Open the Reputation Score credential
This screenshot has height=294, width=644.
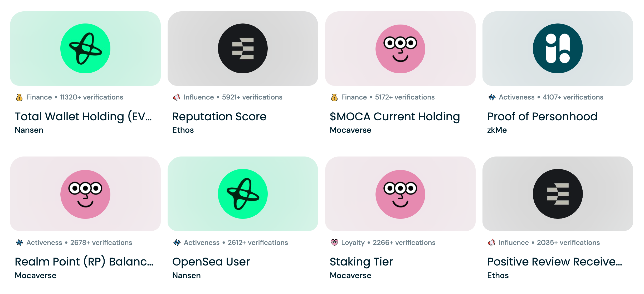tap(219, 116)
